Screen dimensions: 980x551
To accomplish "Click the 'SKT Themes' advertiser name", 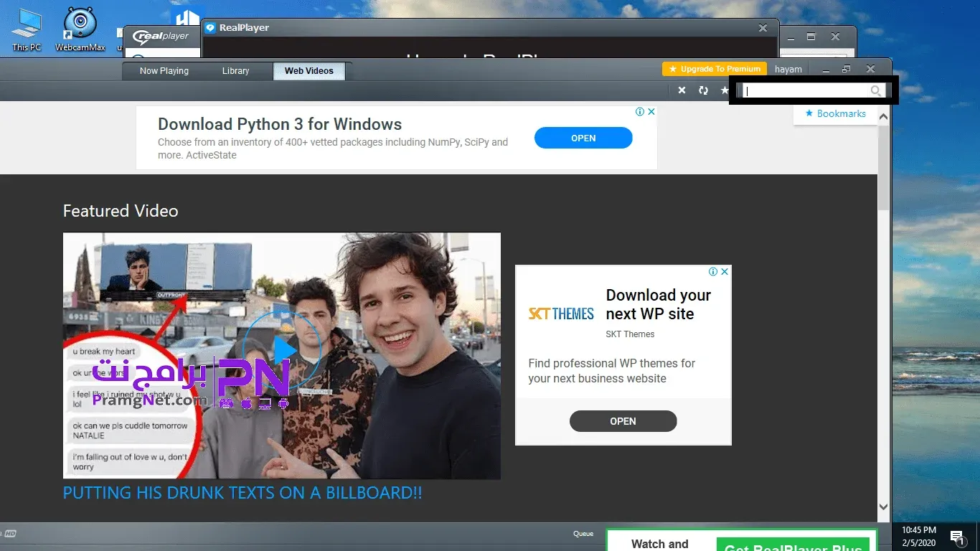I will coord(630,334).
